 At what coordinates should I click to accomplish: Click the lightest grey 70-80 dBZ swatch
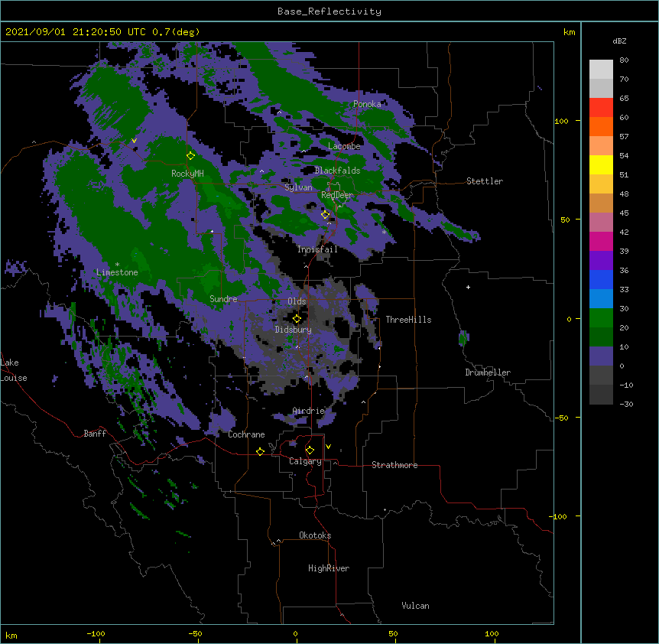[601, 70]
